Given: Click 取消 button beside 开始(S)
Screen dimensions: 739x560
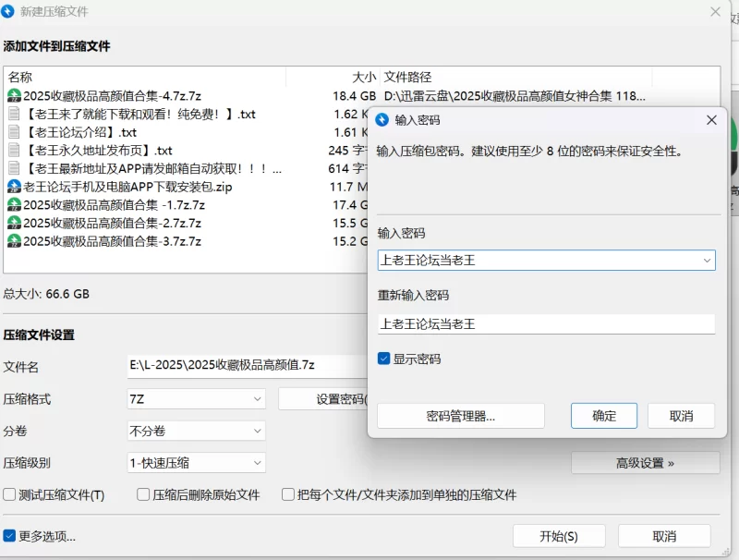Looking at the screenshot, I should point(664,536).
